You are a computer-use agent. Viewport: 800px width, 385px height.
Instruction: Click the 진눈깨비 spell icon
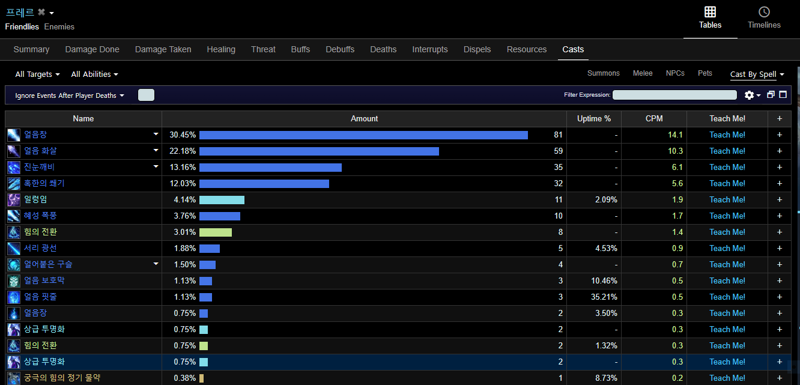pos(14,167)
